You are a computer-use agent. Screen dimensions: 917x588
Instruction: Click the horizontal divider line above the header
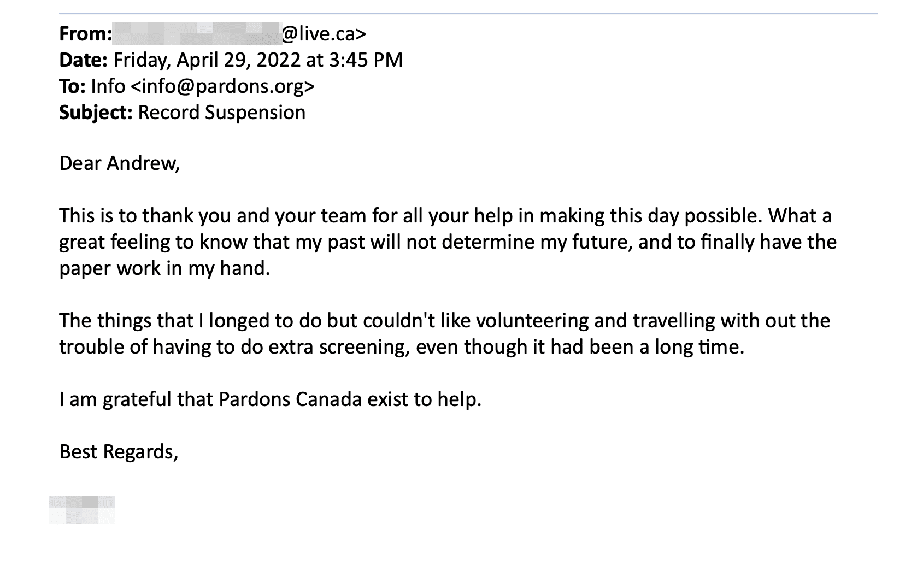[468, 13]
